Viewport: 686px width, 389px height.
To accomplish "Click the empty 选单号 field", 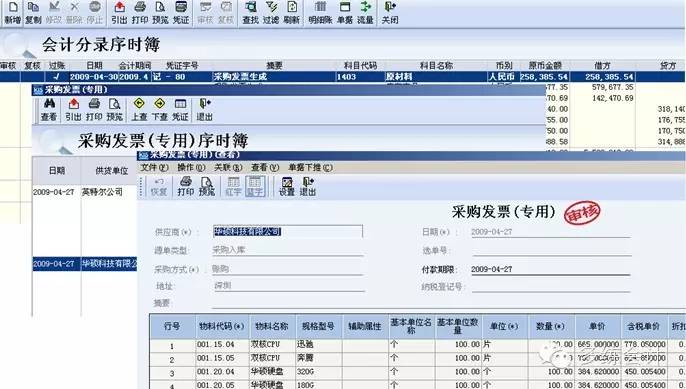I will (x=551, y=250).
